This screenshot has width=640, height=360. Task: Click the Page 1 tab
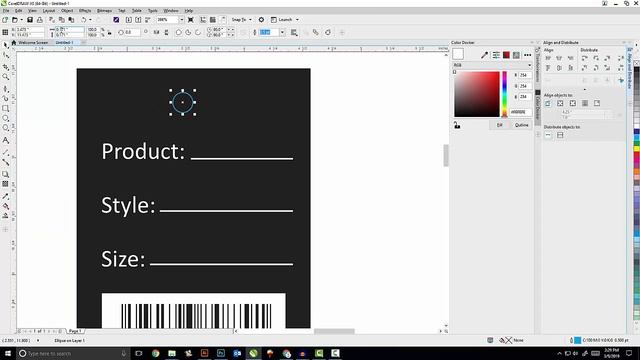(x=75, y=331)
